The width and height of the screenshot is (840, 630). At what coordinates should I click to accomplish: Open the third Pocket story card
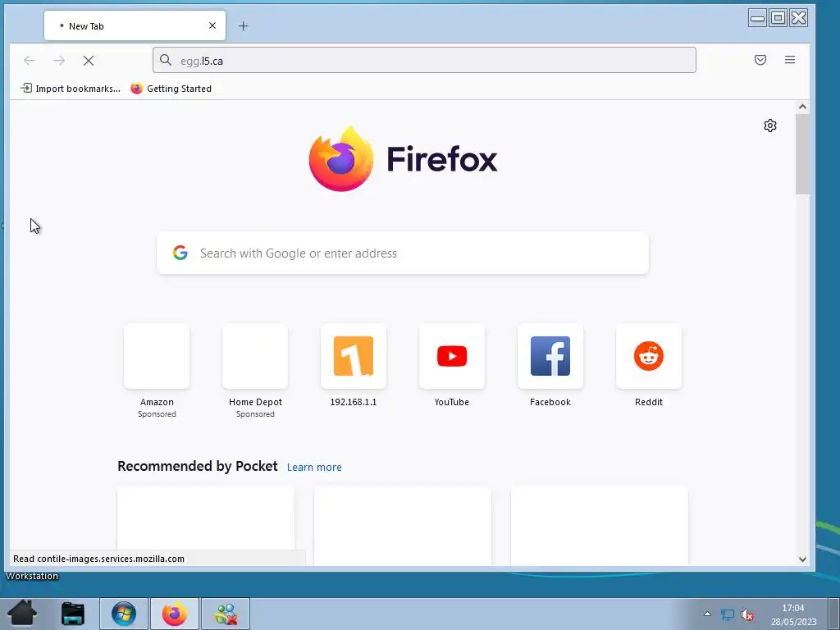[x=600, y=526]
